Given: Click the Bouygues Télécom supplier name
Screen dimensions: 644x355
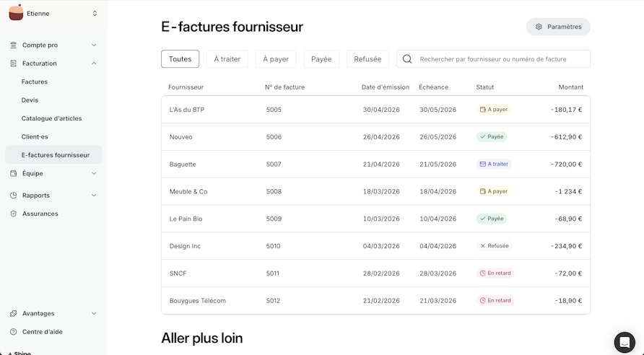Looking at the screenshot, I should coord(198,301).
